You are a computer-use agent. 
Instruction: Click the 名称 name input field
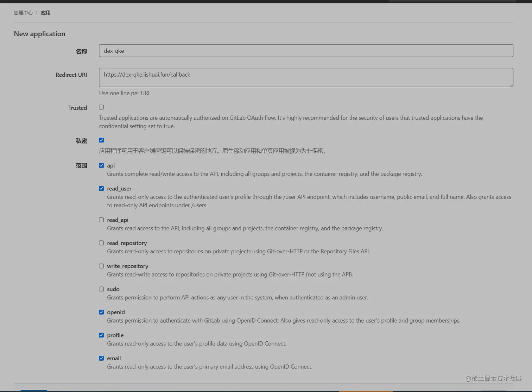306,51
